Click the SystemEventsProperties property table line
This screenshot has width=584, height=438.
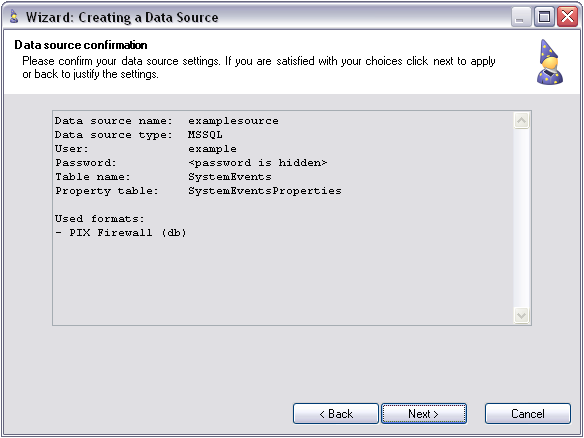pyautogui.click(x=198, y=191)
